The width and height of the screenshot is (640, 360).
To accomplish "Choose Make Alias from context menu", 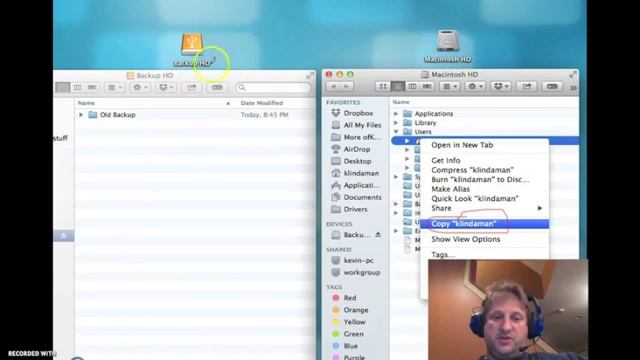I will coord(484,189).
